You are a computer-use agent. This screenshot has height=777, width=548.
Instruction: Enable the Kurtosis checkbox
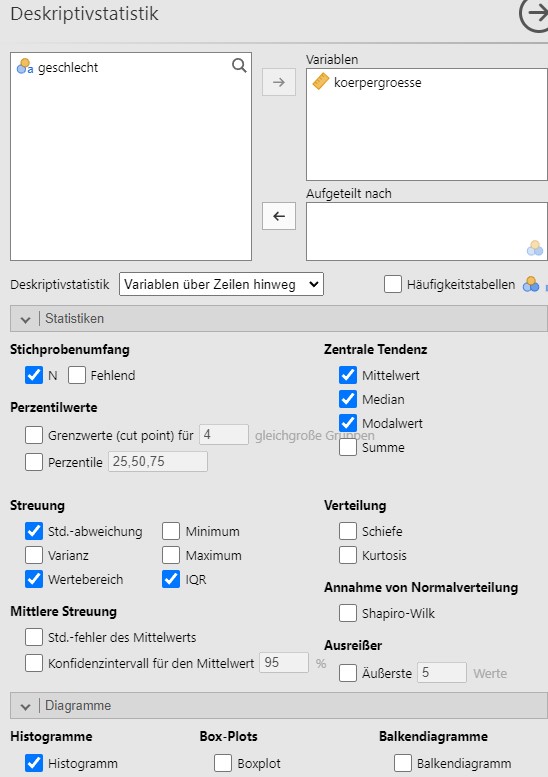coord(348,555)
